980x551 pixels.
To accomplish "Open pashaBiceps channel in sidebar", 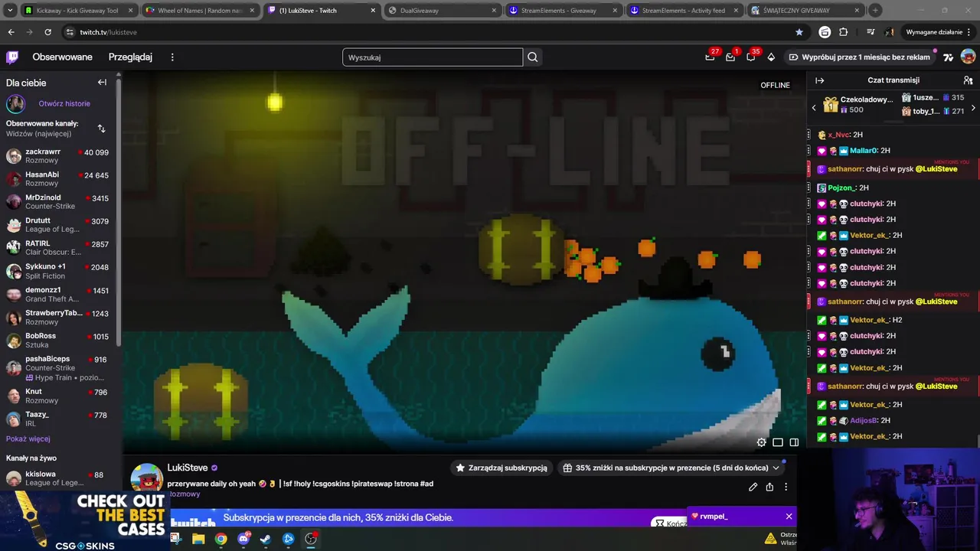I will click(x=57, y=367).
